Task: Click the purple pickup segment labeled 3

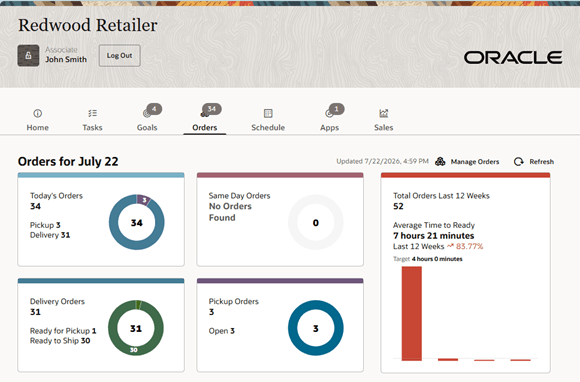Action: (x=144, y=200)
